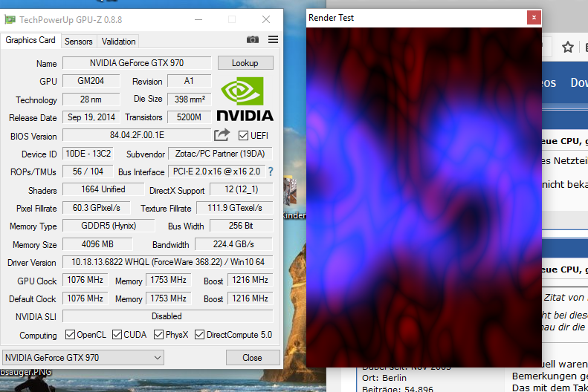Click the PCI-E 2.0 x16 bus value
This screenshot has width=588, height=392.
point(217,171)
